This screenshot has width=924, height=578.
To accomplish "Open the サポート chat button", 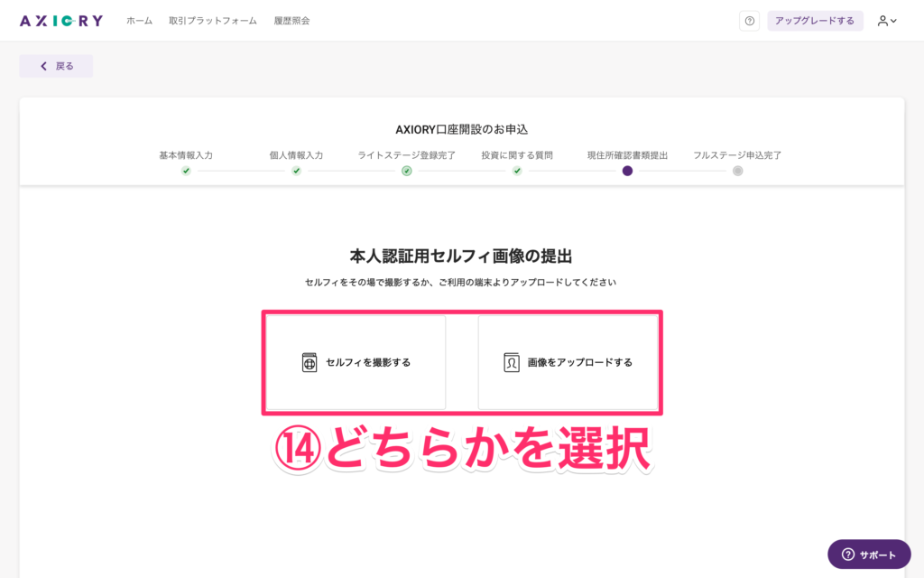I will pyautogui.click(x=869, y=555).
